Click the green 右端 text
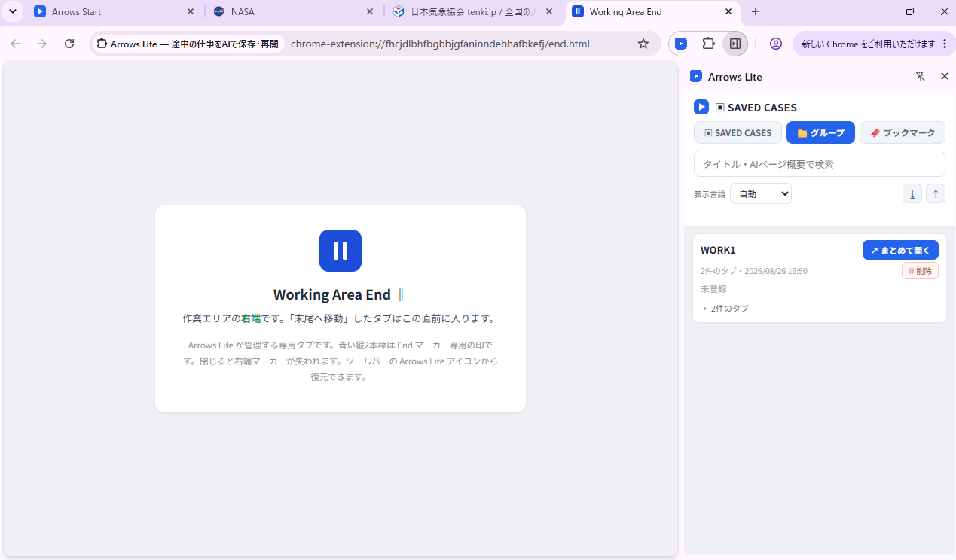This screenshot has width=956, height=560. 251,318
